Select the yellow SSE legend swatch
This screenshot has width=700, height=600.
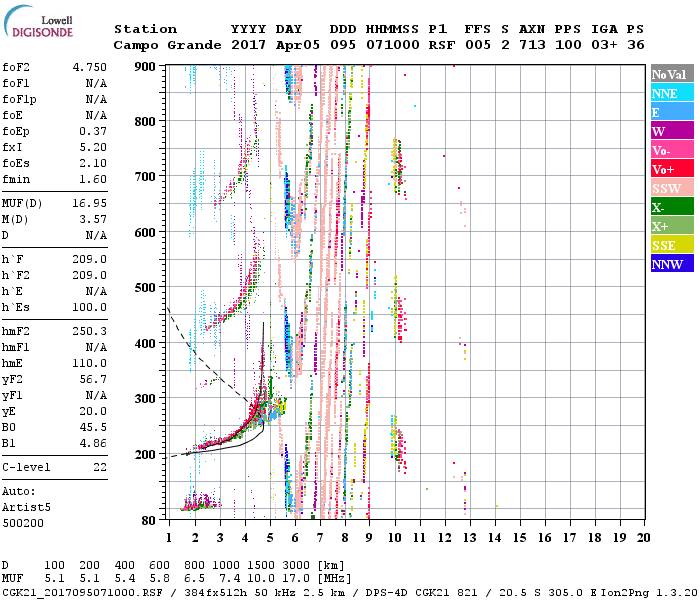tap(669, 245)
